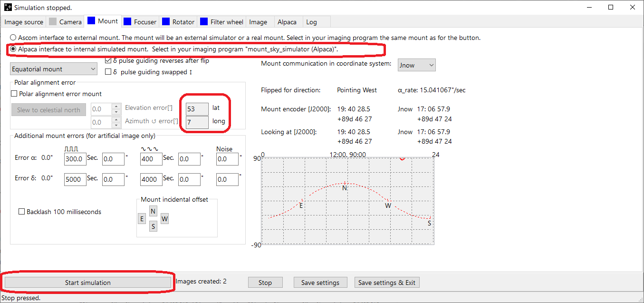The image size is (644, 303).
Task: Increase the Elevation error spinner value
Action: 116,107
